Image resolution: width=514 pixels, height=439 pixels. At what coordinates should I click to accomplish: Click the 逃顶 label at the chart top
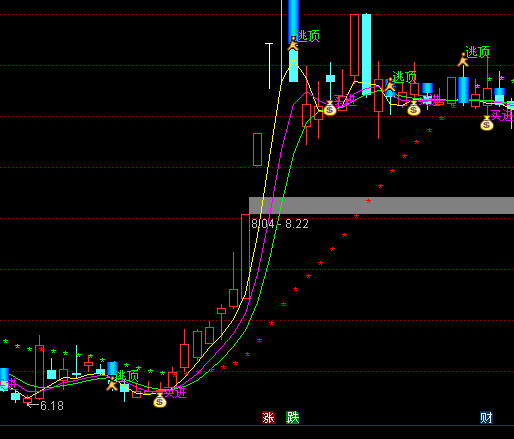(x=308, y=36)
